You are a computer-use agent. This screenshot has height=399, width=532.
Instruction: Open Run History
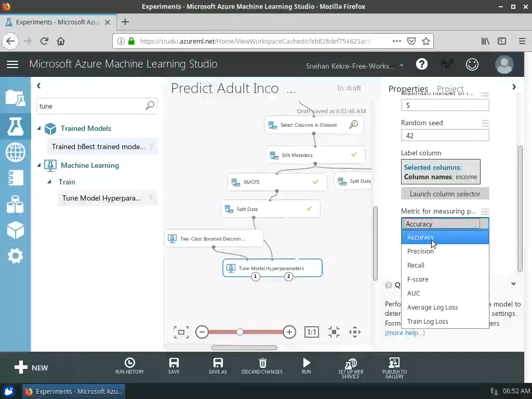(129, 366)
